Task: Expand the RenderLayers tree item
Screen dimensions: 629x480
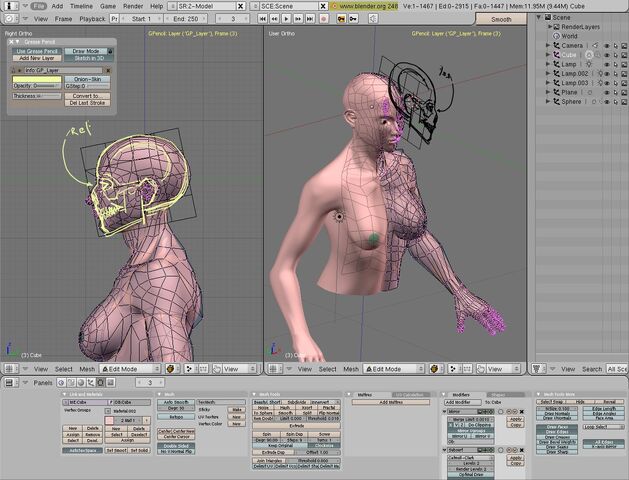Action: click(x=550, y=26)
